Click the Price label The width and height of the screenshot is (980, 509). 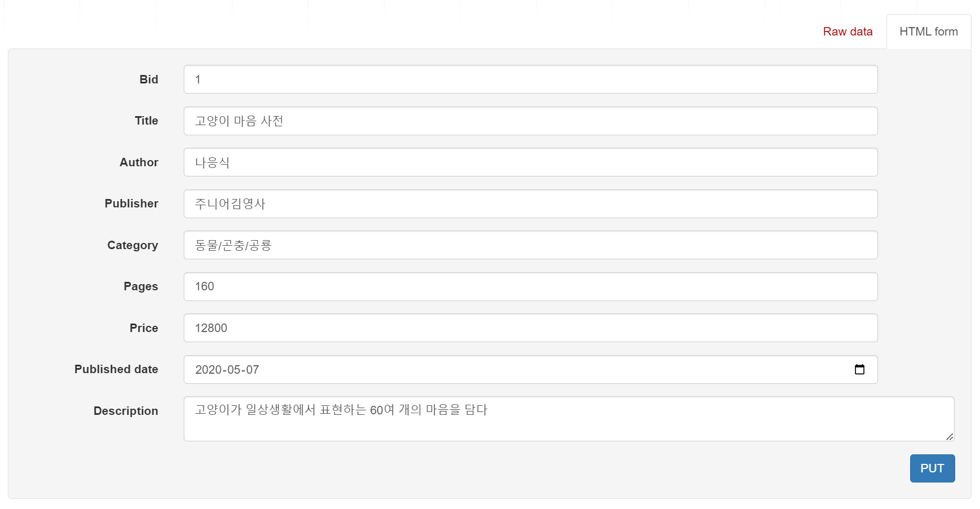click(x=144, y=328)
